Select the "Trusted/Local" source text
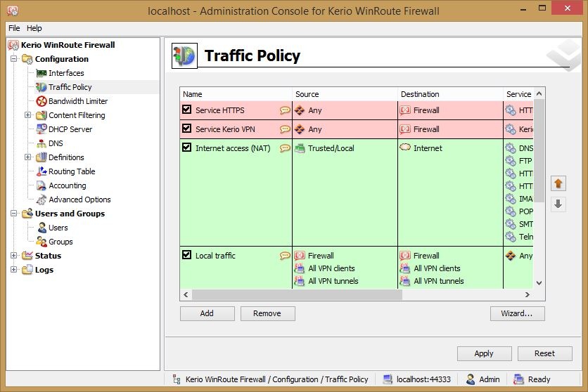Image resolution: width=588 pixels, height=392 pixels. coord(331,148)
